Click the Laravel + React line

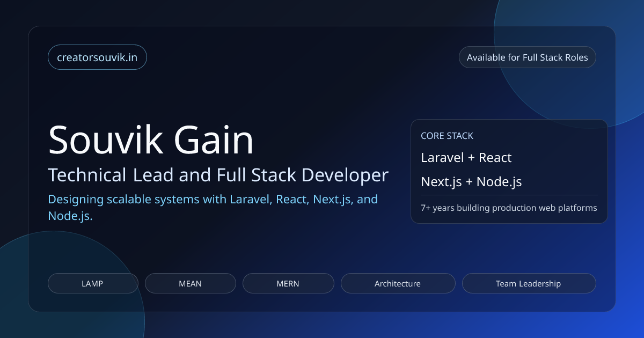tap(466, 158)
